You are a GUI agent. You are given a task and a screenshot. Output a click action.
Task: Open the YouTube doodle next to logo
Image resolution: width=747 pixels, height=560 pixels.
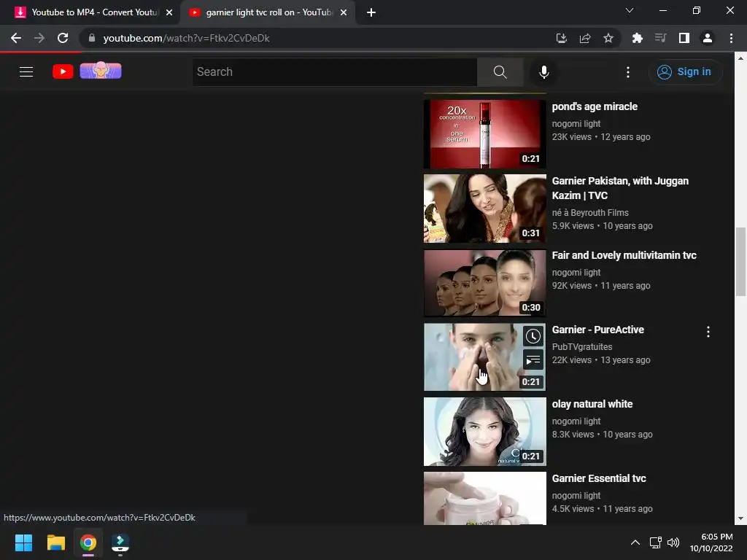tap(101, 71)
